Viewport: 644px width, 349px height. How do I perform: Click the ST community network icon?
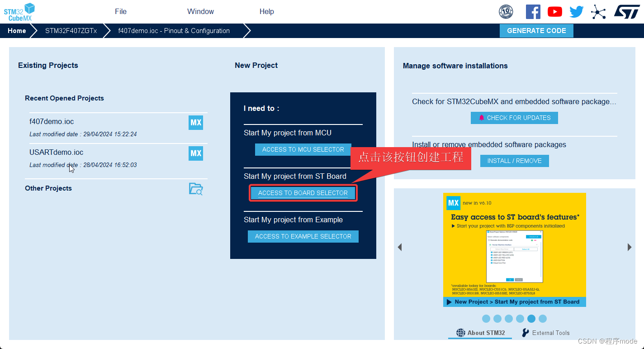(598, 12)
